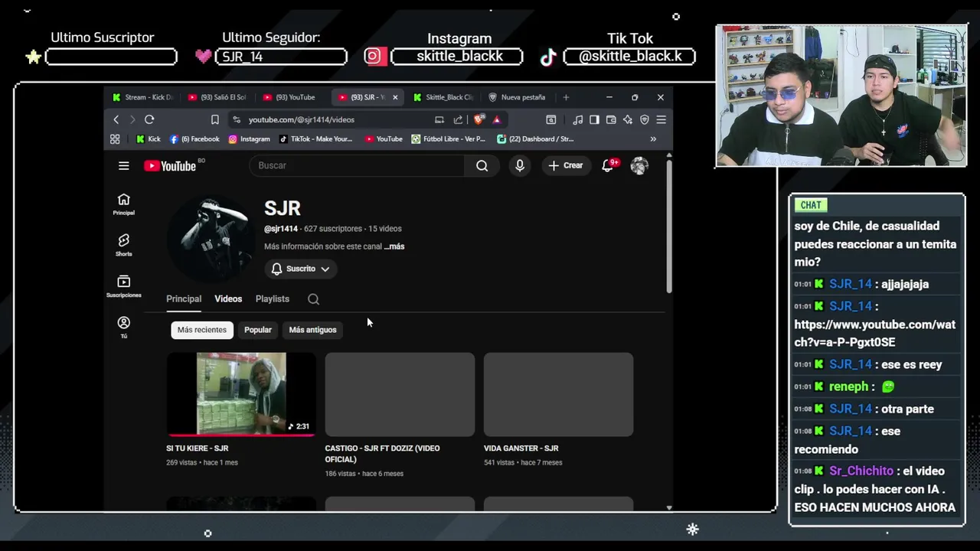The image size is (980, 551).
Task: Open Suscripciones in the sidebar
Action: 123,286
